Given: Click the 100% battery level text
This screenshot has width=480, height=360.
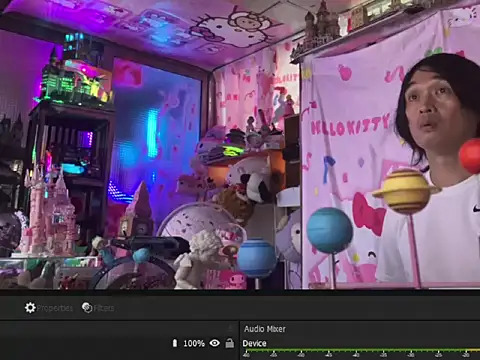Looking at the screenshot, I should (194, 343).
